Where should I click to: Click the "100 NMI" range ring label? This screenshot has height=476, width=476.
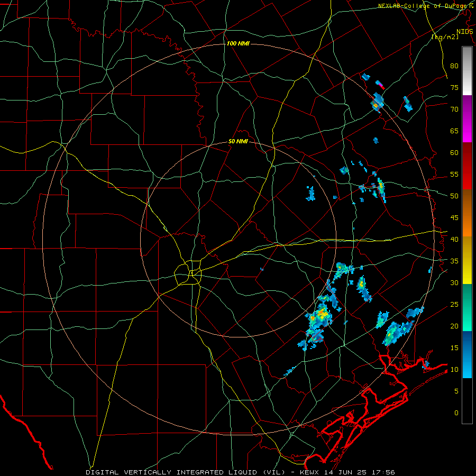click(x=238, y=44)
